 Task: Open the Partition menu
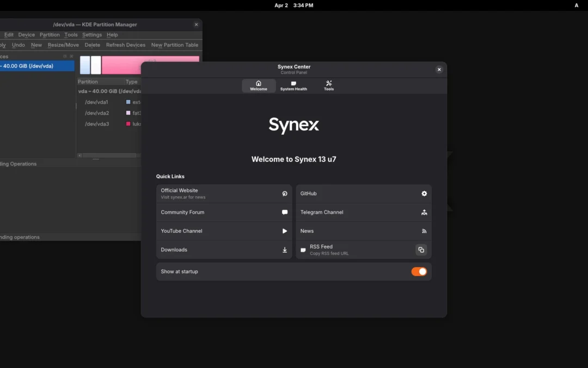50,34
